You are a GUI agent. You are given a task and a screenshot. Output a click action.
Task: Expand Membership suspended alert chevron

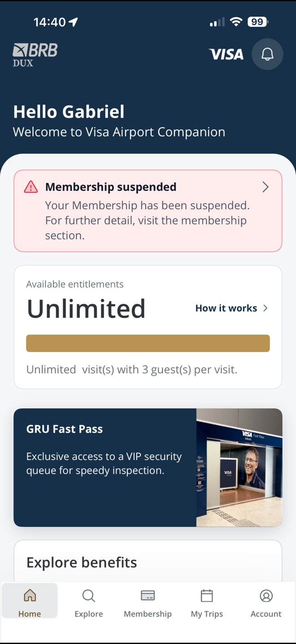click(266, 187)
